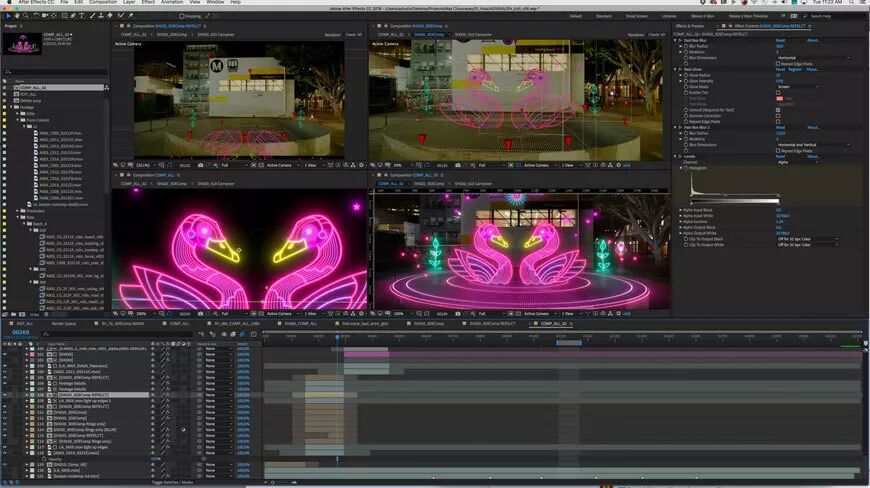Click Toggle Switches / Modes button
Viewport: 870px width, 488px height.
point(172,482)
